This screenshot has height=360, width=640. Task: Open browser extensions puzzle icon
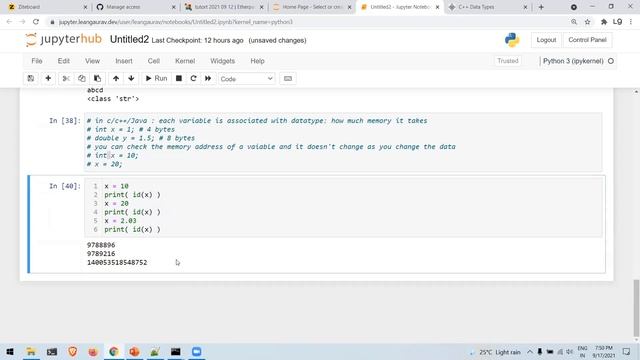click(x=604, y=22)
